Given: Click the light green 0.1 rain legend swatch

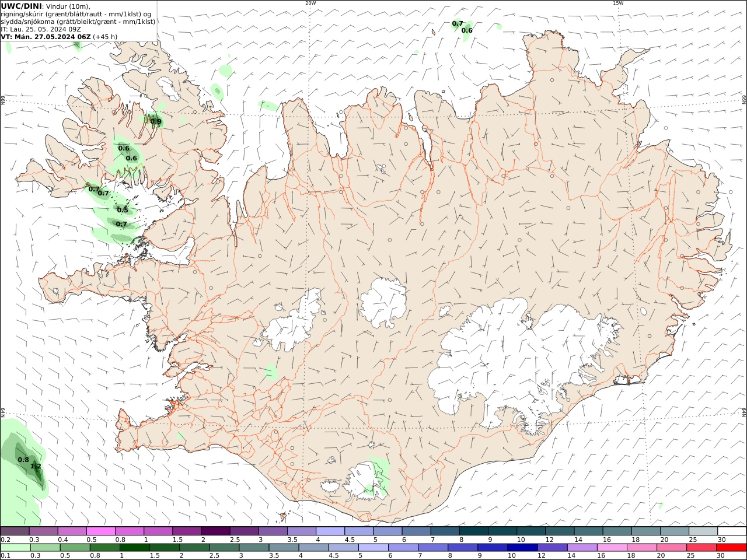Looking at the screenshot, I should click(15, 547).
